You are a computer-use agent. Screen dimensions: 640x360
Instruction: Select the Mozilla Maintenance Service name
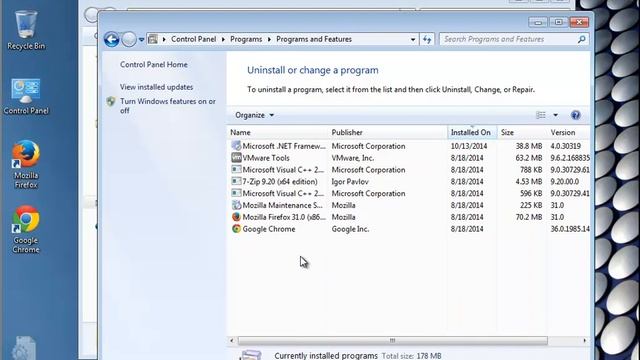coord(282,205)
